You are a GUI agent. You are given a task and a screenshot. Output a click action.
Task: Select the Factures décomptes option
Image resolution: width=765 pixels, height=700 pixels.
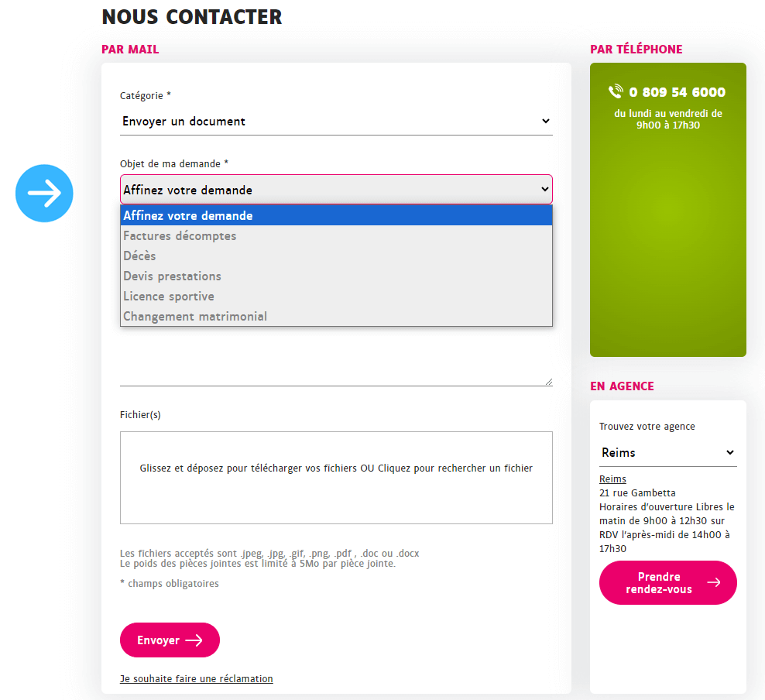[x=180, y=236]
